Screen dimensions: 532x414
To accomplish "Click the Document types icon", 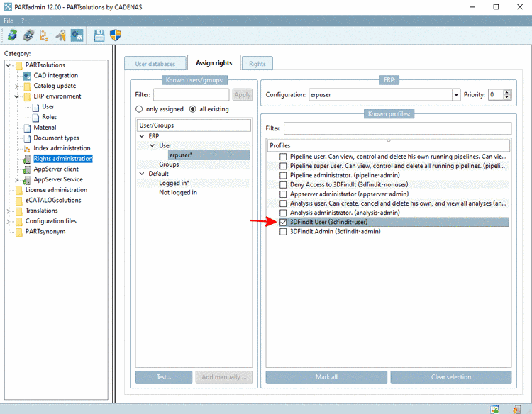I will point(28,138).
